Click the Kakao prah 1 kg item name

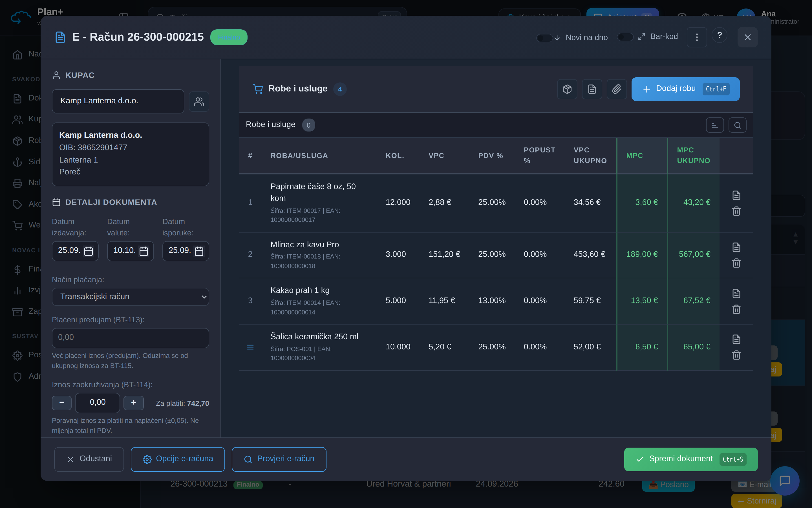click(300, 290)
